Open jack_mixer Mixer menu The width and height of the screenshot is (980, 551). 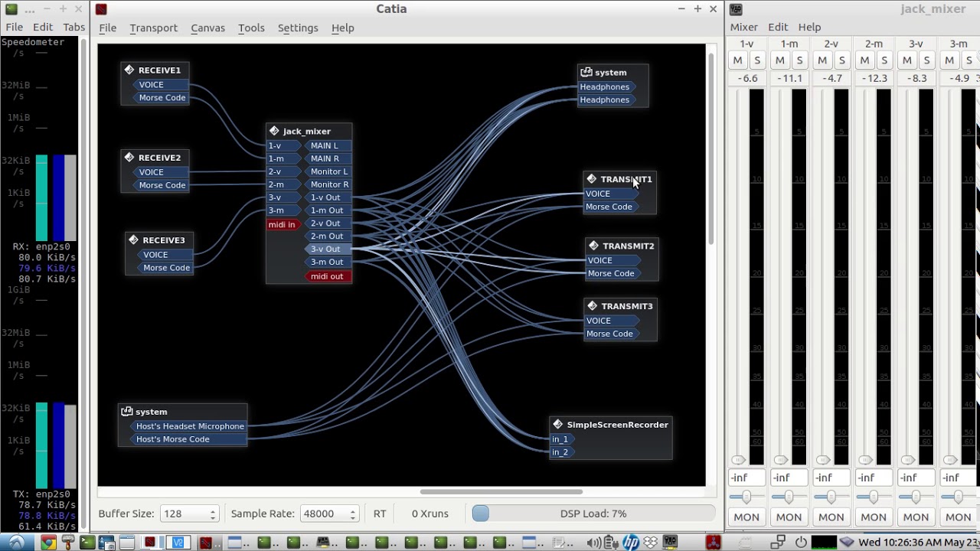pos(743,27)
